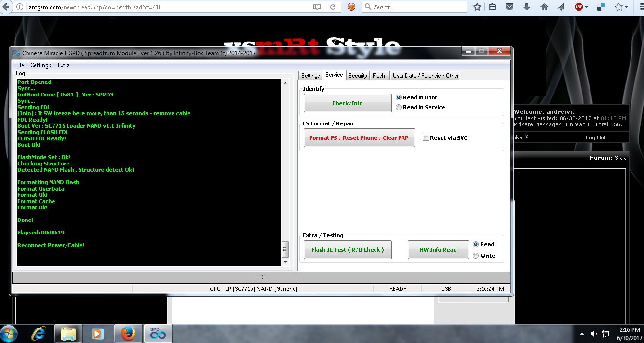Click the volume speaker tray icon
This screenshot has height=343, width=644.
594,334
